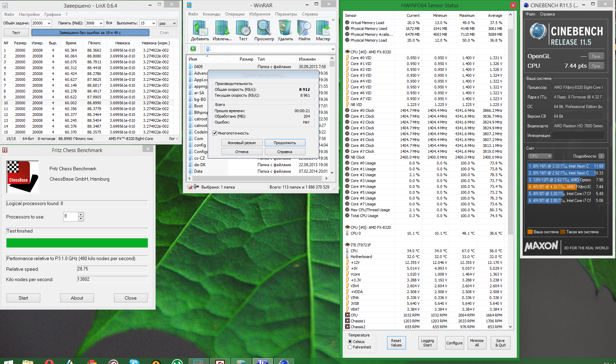Open the LinX problem size dropdown
The width and height of the screenshot is (616, 364).
tap(49, 23)
